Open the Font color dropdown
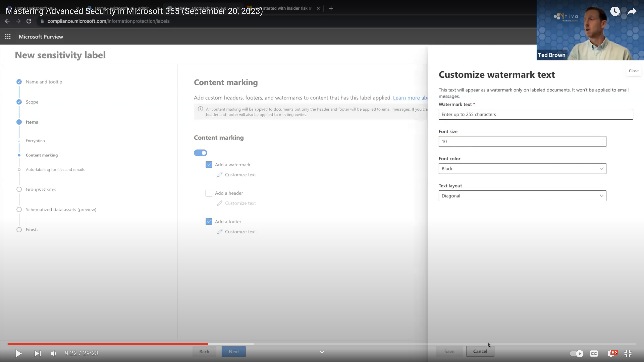This screenshot has height=362, width=644. 522,169
